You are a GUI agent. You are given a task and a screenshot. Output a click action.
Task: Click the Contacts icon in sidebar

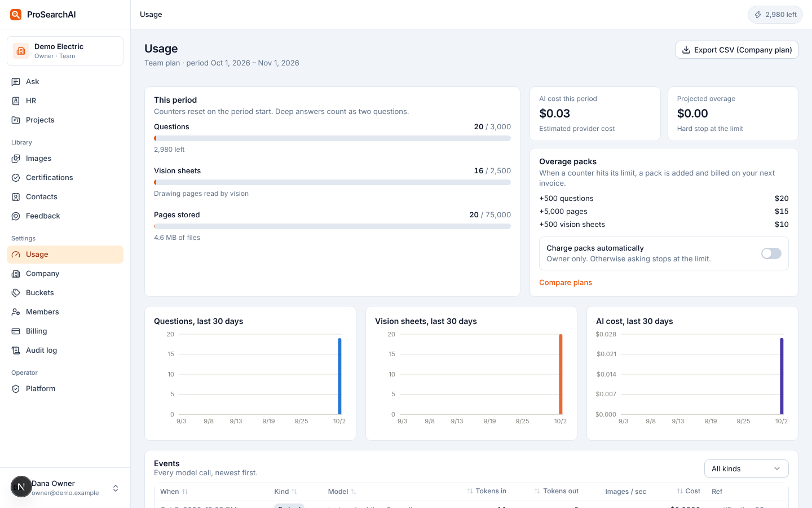click(x=16, y=197)
